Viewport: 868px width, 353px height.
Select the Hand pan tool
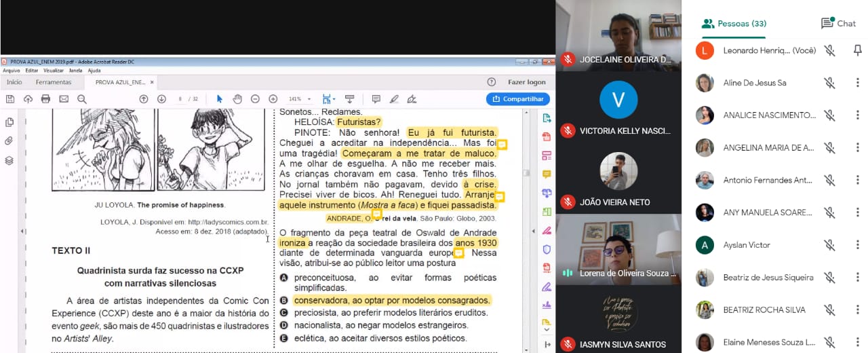pos(237,99)
